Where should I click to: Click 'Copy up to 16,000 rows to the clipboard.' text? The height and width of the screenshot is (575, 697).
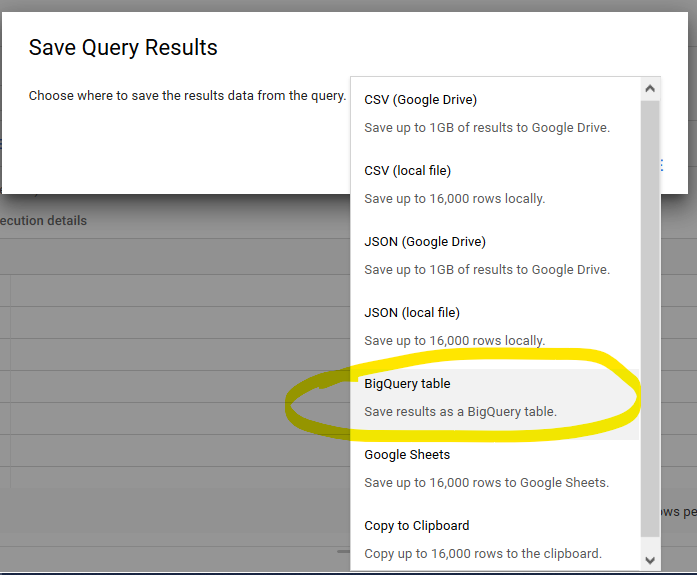point(483,554)
